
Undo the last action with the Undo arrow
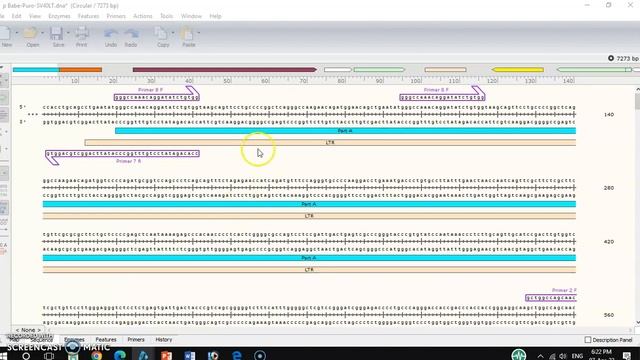point(111,33)
